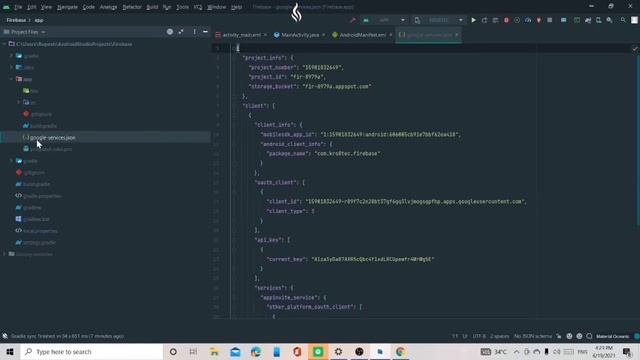
Task: Collapse the Firebase project root folder
Action: point(4,44)
